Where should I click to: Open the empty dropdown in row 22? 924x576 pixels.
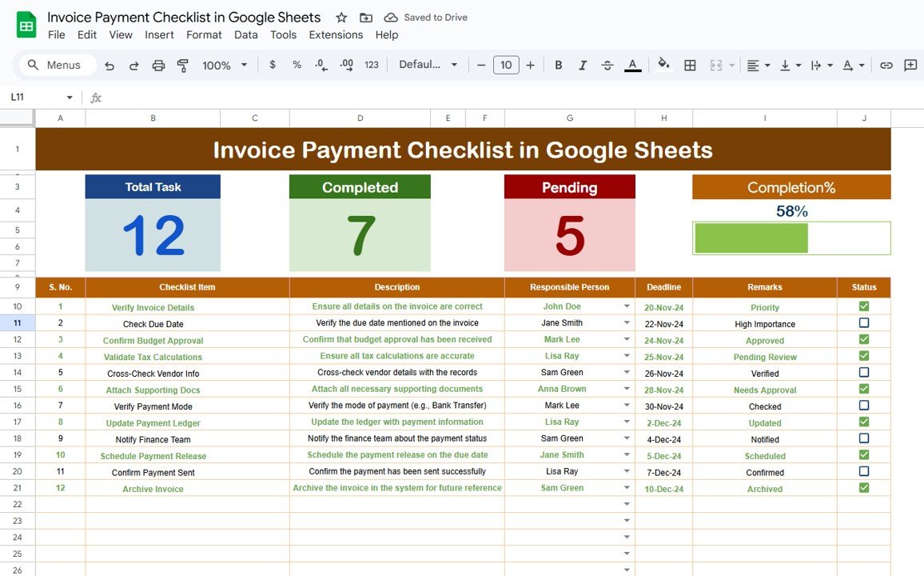[x=627, y=505]
